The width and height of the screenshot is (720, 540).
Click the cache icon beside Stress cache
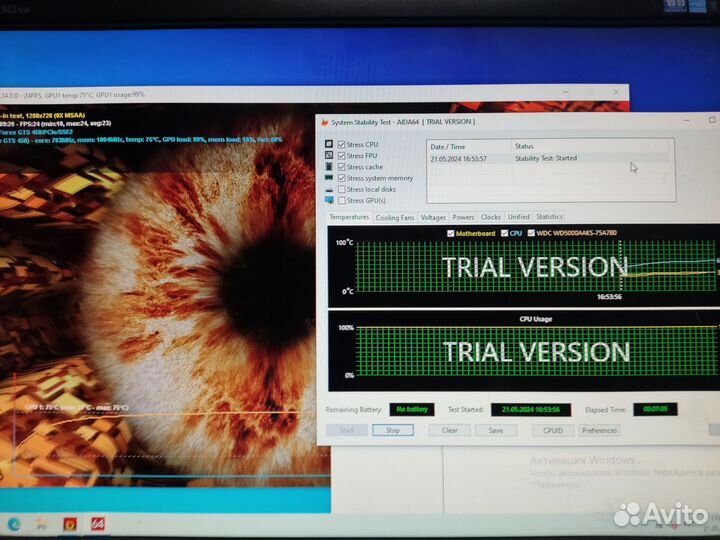click(x=329, y=166)
